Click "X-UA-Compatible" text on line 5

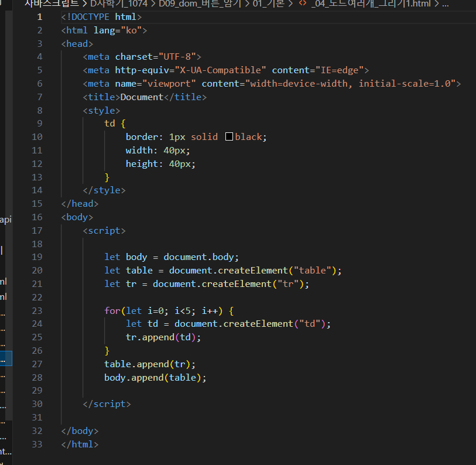click(220, 70)
